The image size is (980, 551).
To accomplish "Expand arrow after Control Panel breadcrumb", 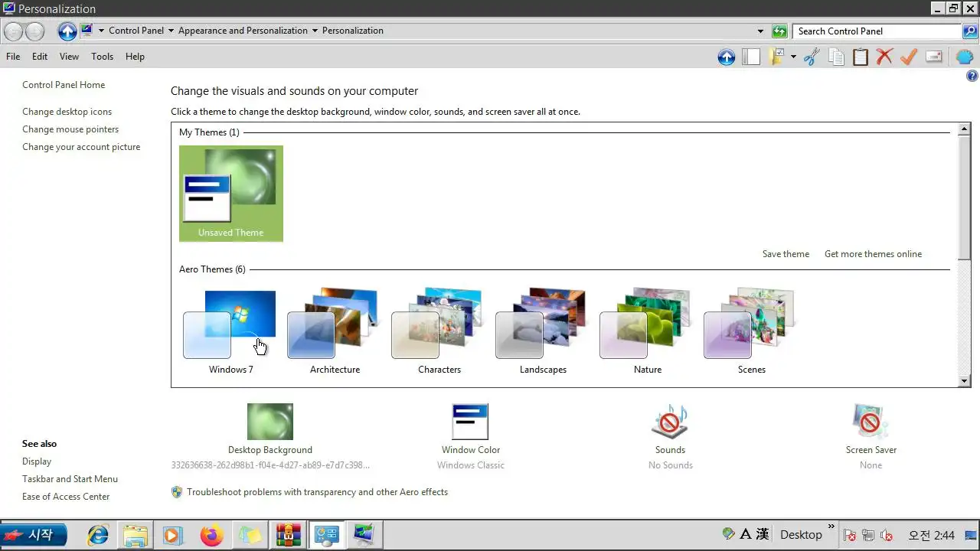I will [x=171, y=31].
